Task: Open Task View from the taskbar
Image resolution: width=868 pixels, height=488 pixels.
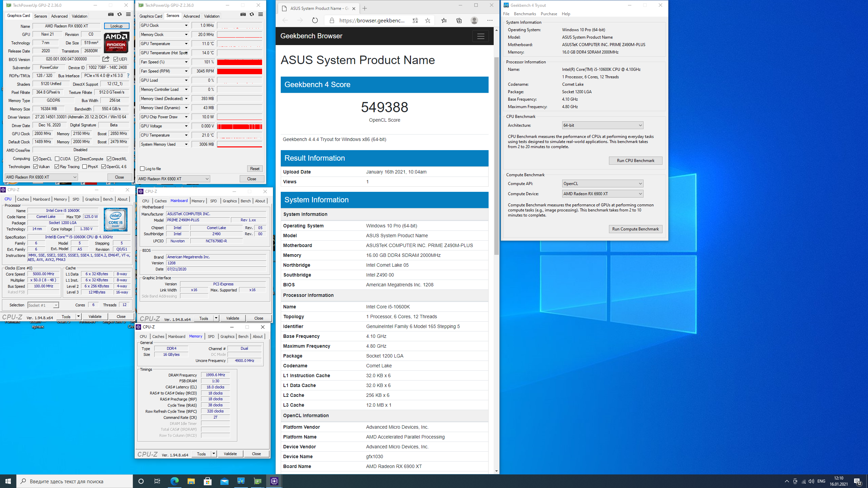Action: 157,481
